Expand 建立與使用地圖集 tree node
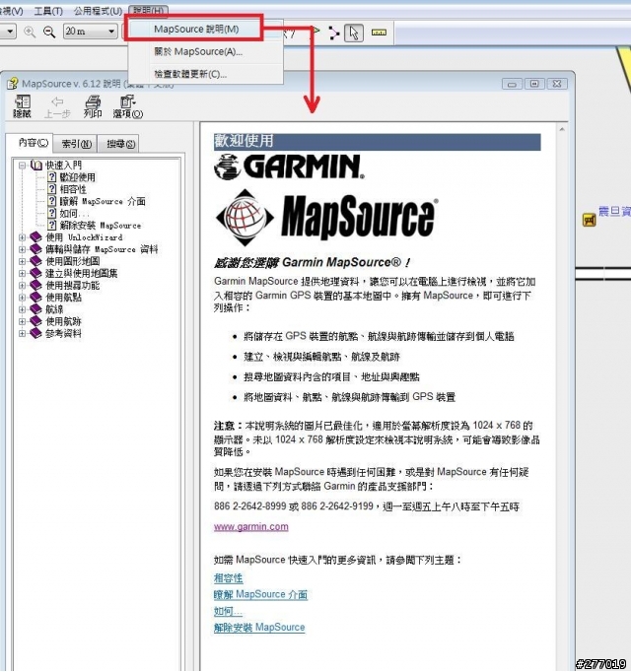Screen dimensions: 631x672 [x=22, y=273]
